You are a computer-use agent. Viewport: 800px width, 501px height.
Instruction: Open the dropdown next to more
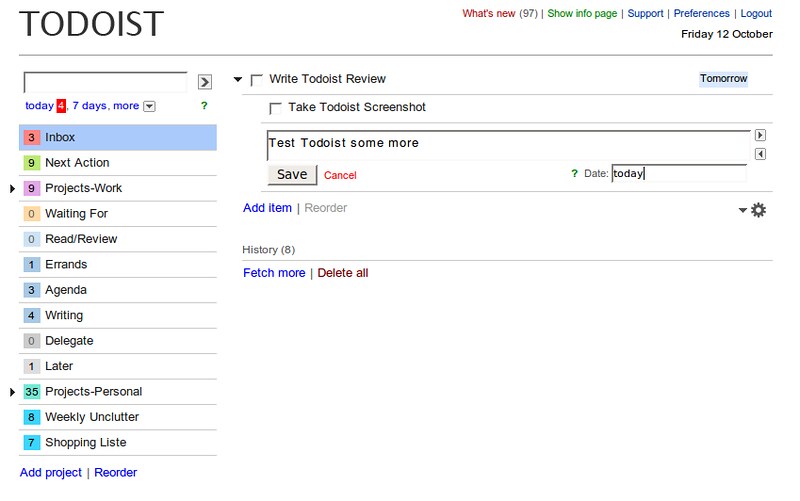tap(149, 106)
